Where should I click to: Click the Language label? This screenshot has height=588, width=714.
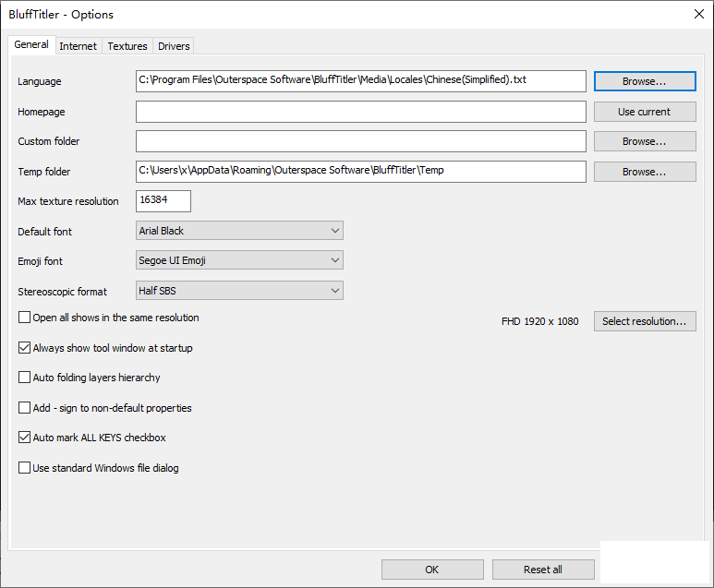click(40, 81)
